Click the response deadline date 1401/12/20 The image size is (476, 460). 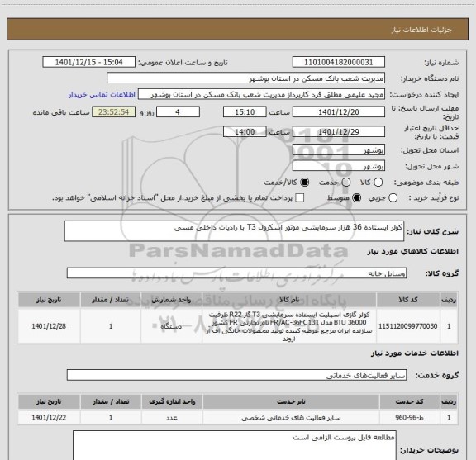pyautogui.click(x=339, y=112)
